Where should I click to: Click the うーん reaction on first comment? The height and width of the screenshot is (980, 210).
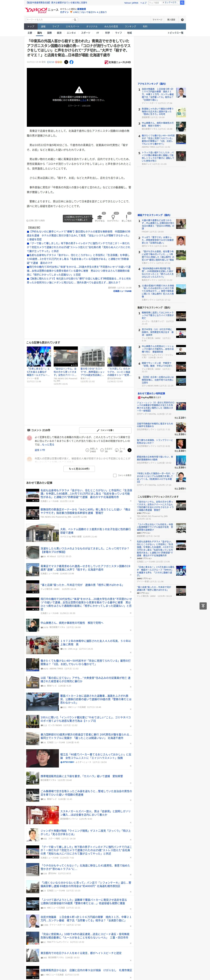(120, 450)
